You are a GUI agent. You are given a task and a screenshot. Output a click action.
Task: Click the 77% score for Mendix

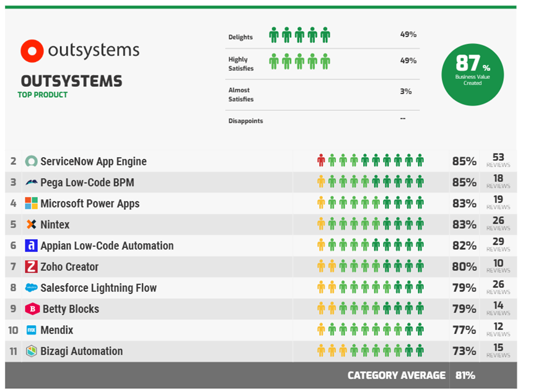tap(464, 330)
